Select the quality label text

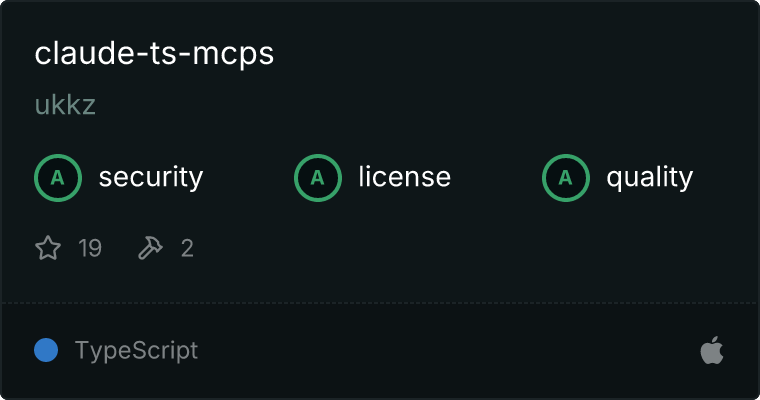coord(649,177)
